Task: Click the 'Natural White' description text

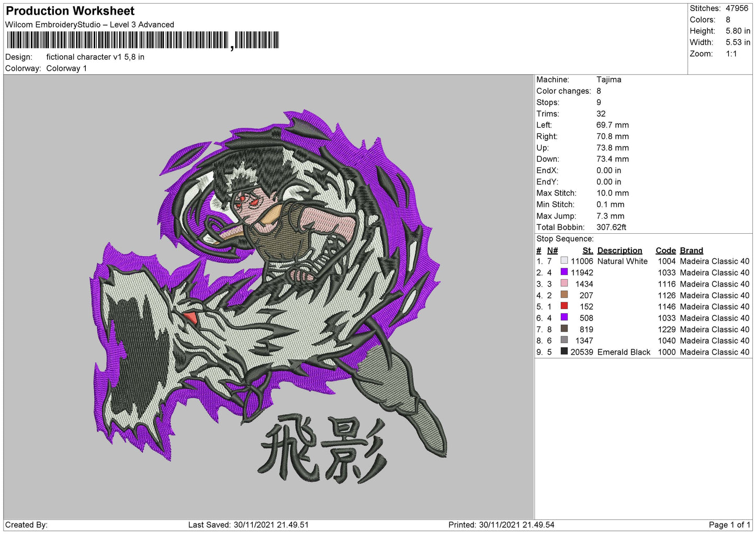Action: tap(623, 262)
